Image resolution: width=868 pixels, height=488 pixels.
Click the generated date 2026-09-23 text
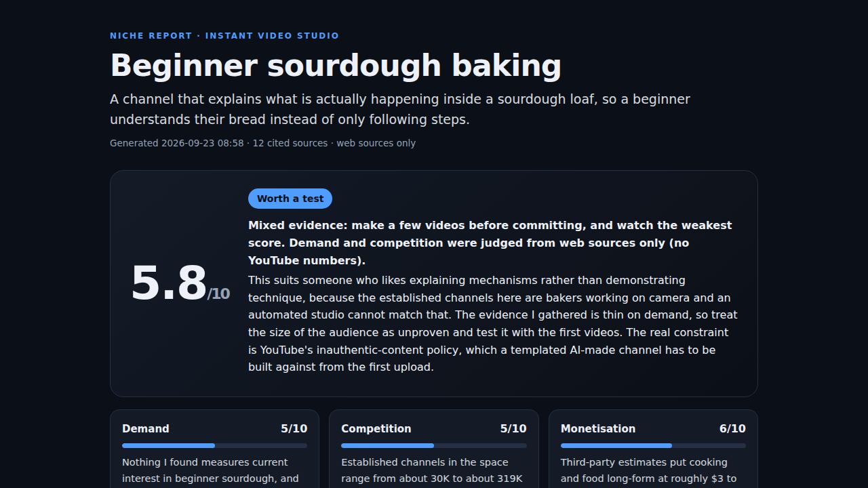click(x=202, y=143)
